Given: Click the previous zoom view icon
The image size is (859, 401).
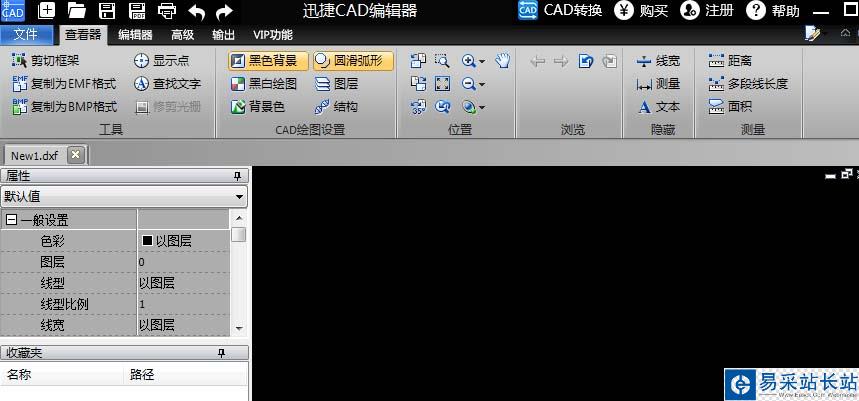Looking at the screenshot, I should coord(442,107).
